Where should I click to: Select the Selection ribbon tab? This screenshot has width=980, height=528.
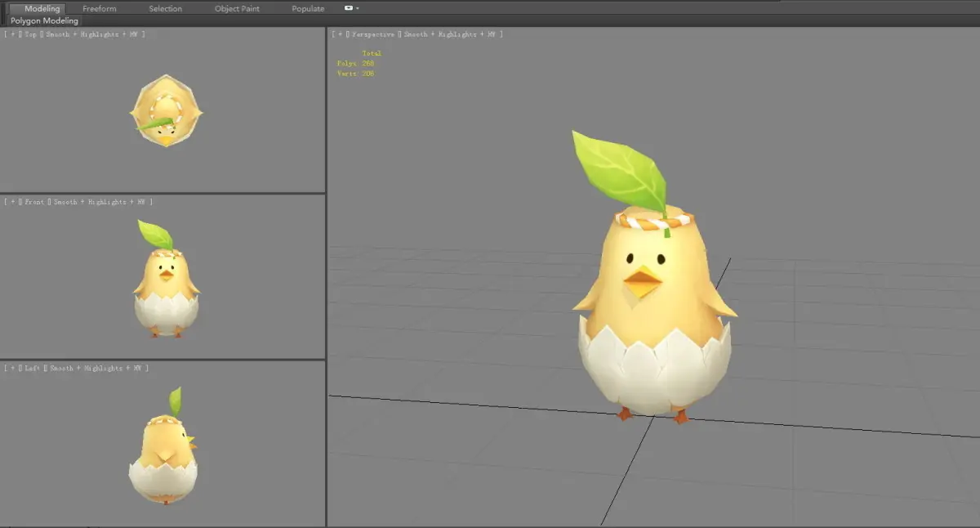(166, 8)
